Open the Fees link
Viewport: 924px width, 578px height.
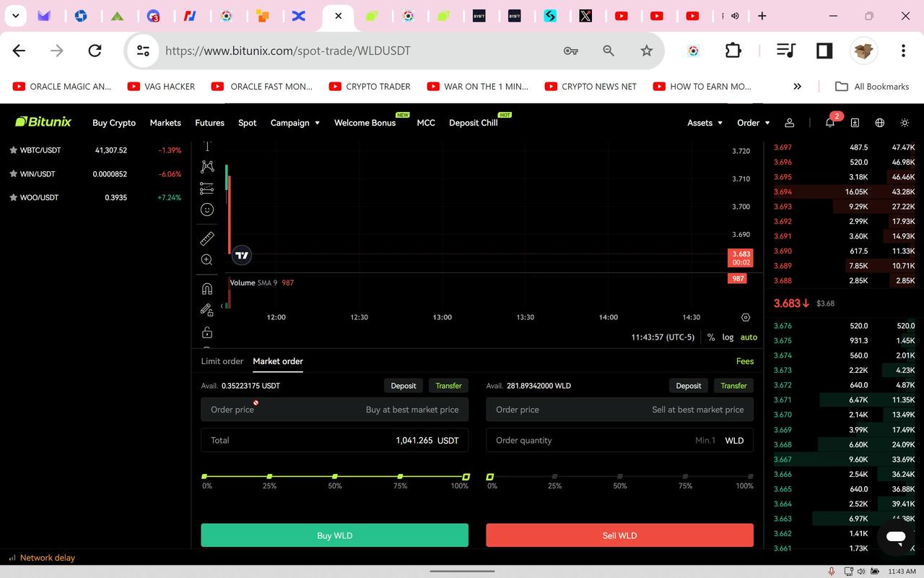(745, 361)
